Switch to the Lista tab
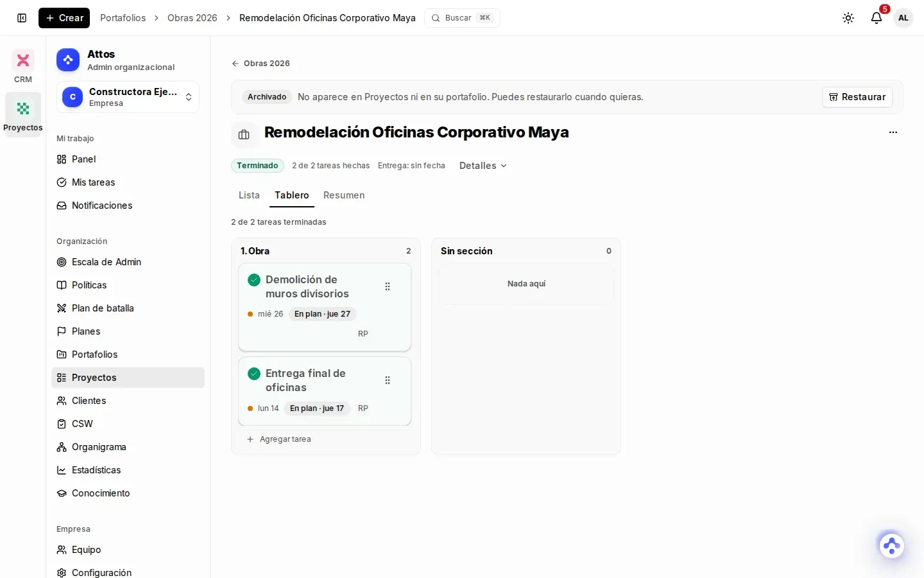Screen dimensions: 924x578 249,195
